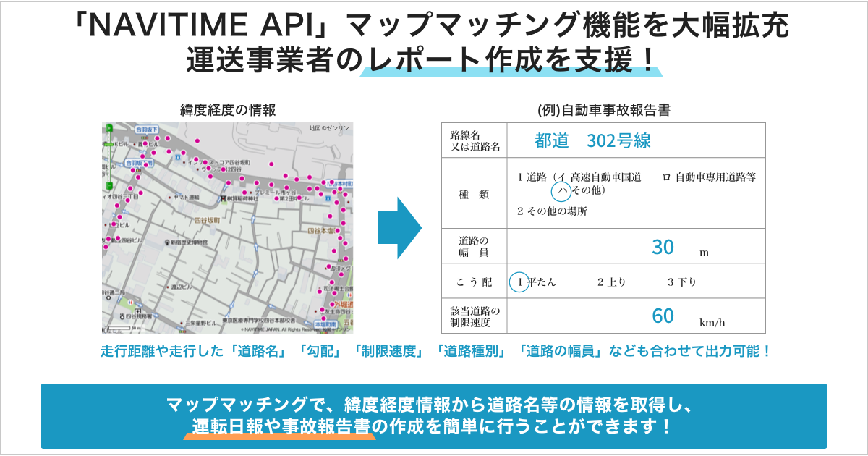Click the 四谷税務署 tax office marker
This screenshot has width=868, height=456.
point(122,316)
